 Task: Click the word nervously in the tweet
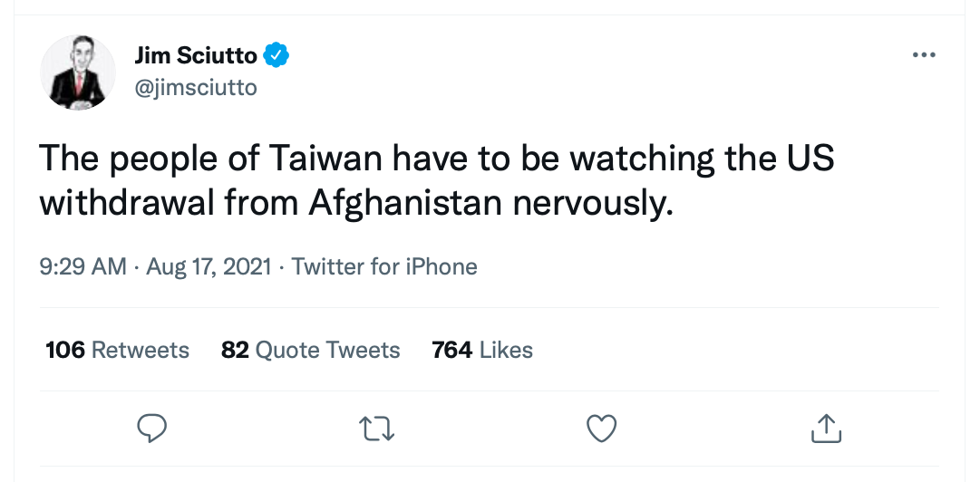click(594, 202)
